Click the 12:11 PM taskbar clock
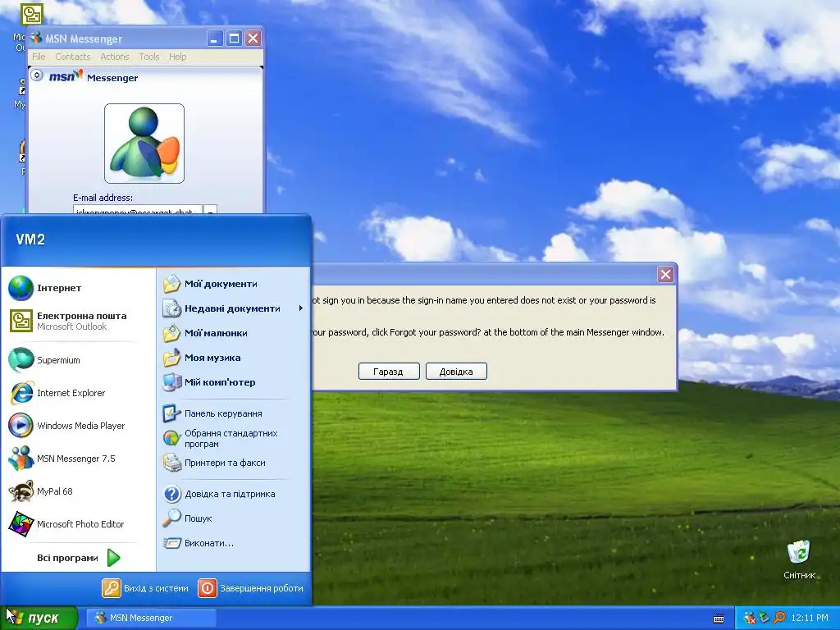The image size is (840, 630). 810,619
